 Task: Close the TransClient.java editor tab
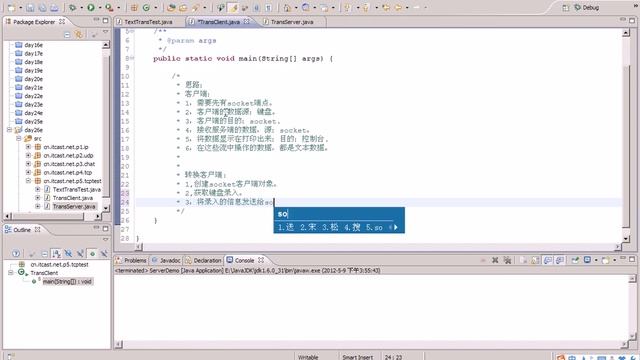247,21
